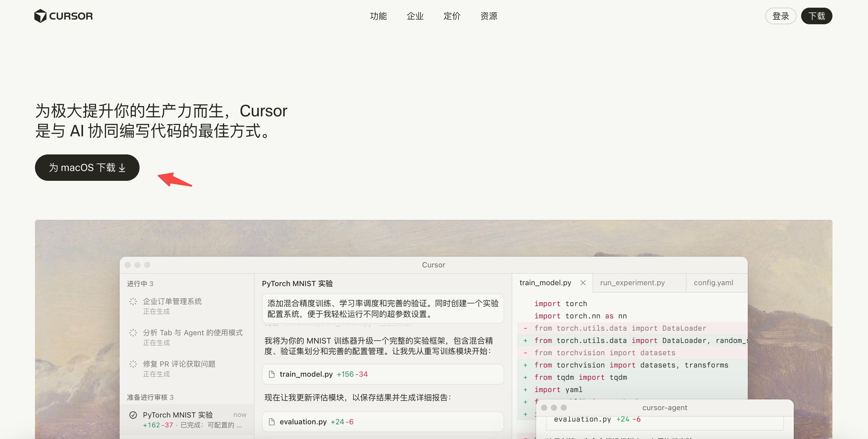
Task: Close the train_model.py tab
Action: (x=583, y=283)
